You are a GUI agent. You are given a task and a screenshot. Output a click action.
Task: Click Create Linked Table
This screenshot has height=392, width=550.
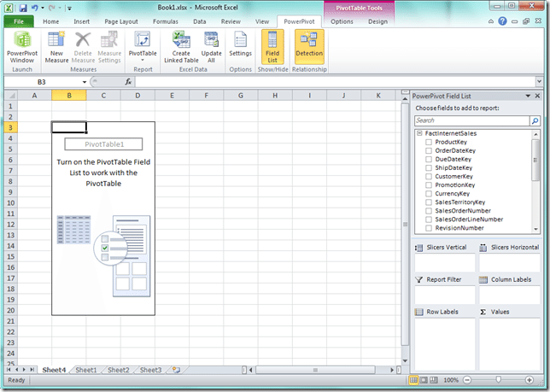coord(181,47)
